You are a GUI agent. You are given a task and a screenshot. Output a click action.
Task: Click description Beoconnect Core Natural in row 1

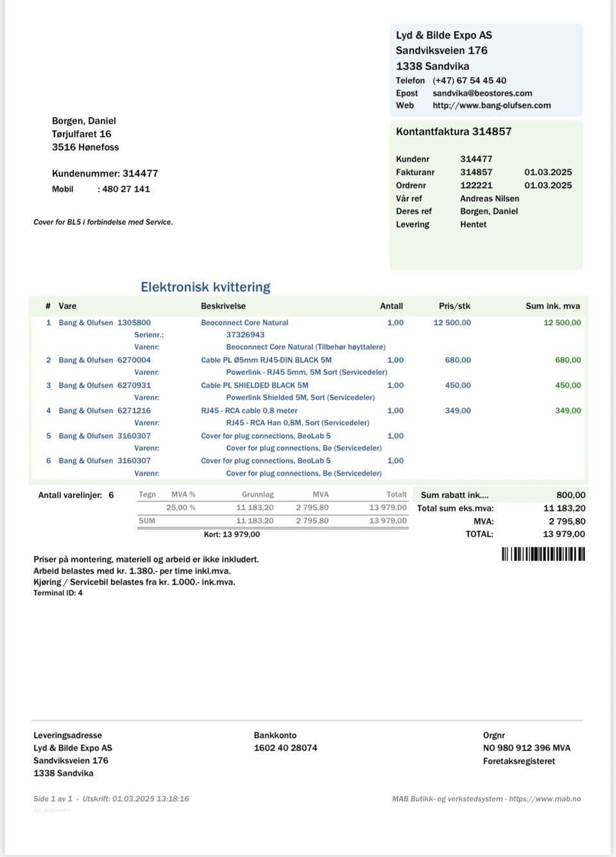pyautogui.click(x=244, y=323)
